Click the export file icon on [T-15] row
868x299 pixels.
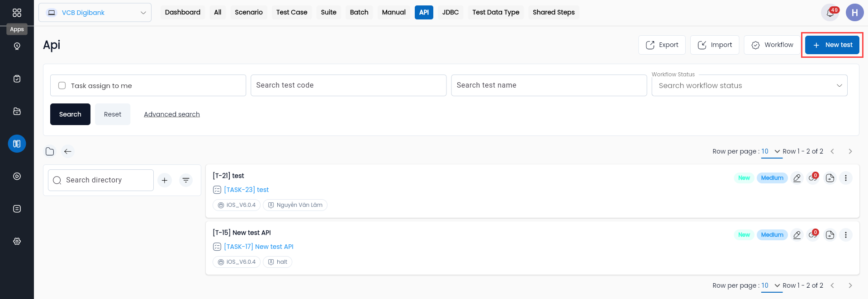coord(830,235)
